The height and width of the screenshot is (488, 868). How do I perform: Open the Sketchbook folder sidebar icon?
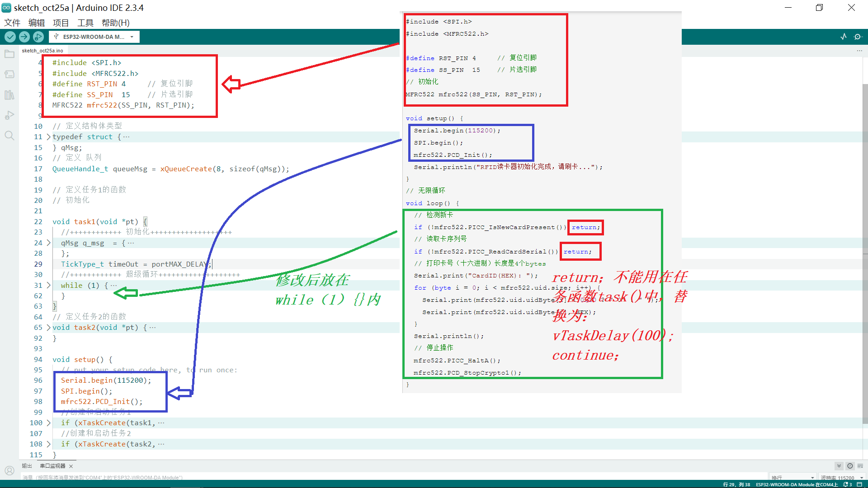coord(9,54)
